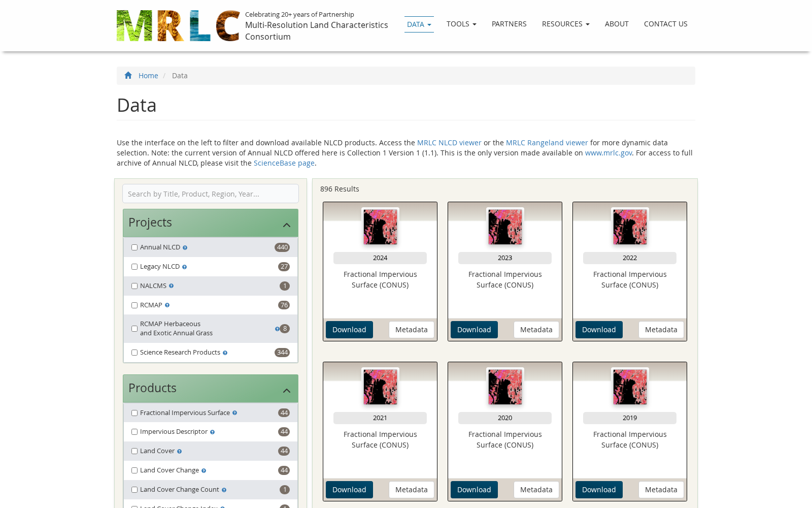The height and width of the screenshot is (508, 812).
Task: Check the Land Cover Change product filter
Action: (134, 470)
